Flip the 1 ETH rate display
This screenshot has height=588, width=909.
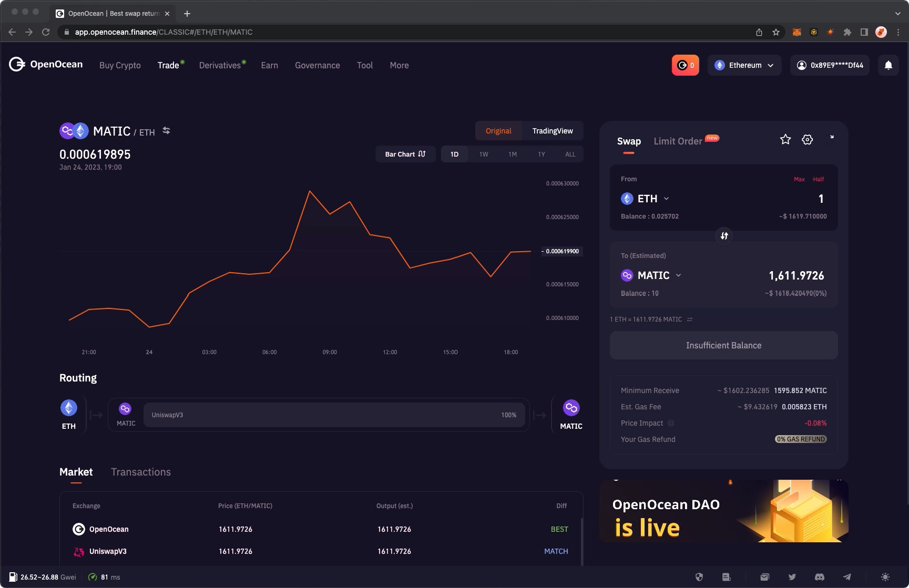[x=690, y=319]
